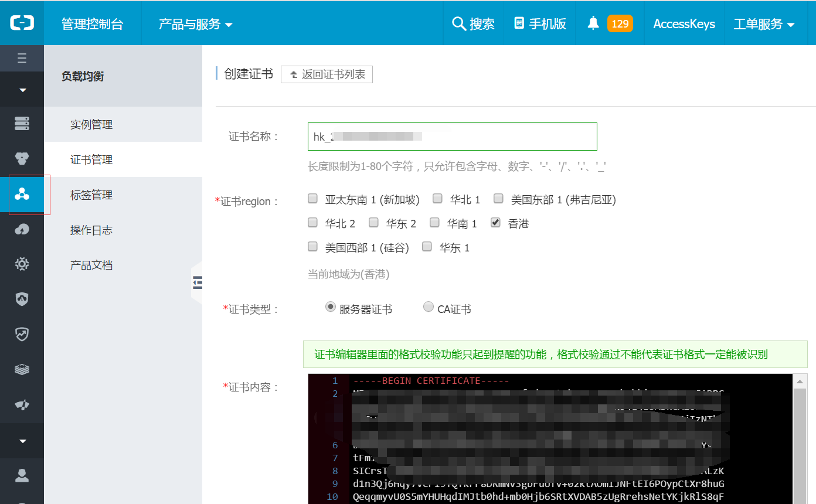Click the notification bell icon
This screenshot has width=816, height=504.
[593, 23]
